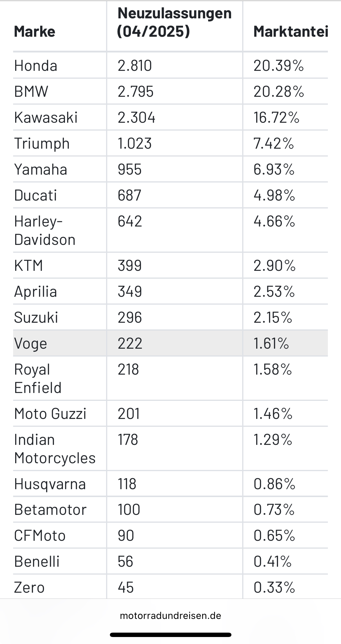Viewport: 341px width, 644px height.
Task: Click the Moto Guzzi brand name
Action: point(50,414)
